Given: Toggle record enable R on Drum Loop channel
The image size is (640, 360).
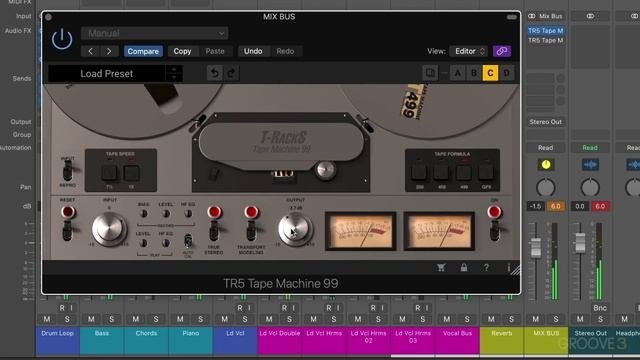Looking at the screenshot, I should coord(62,308).
